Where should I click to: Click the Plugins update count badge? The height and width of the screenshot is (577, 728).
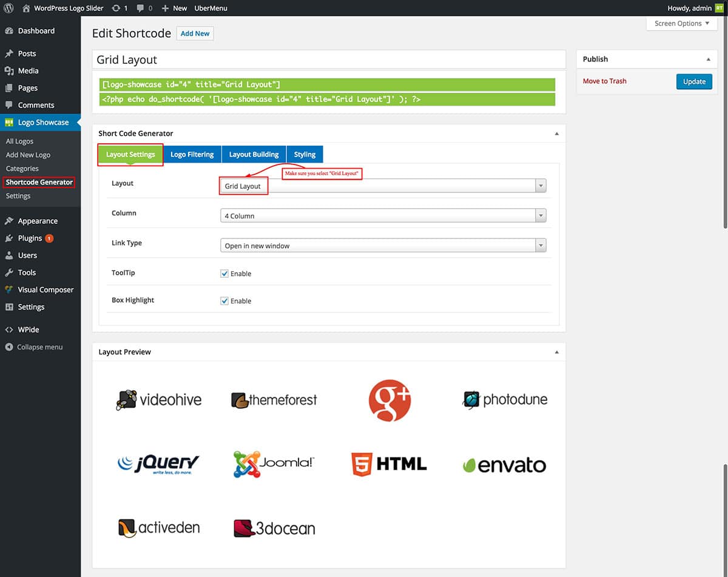[49, 238]
